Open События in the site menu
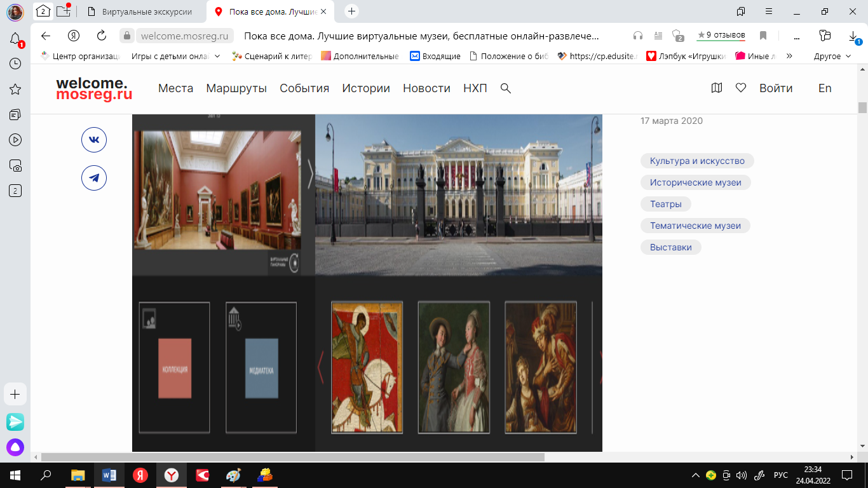This screenshot has height=488, width=868. click(x=304, y=88)
